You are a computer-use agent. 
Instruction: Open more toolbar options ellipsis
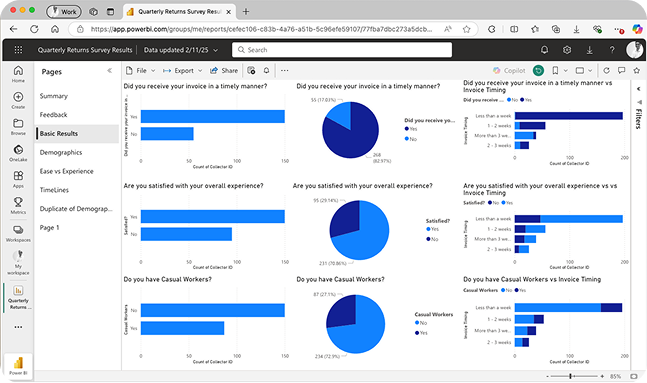click(285, 71)
